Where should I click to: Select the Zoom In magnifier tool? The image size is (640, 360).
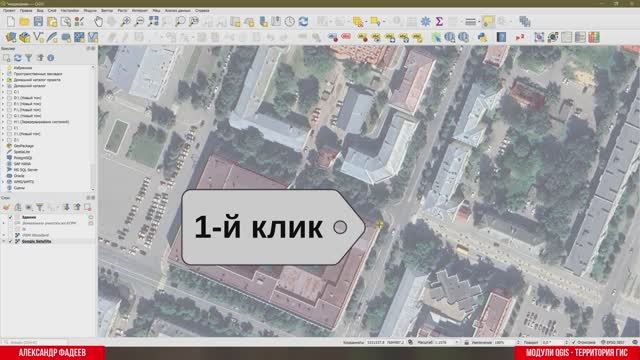coord(126,22)
